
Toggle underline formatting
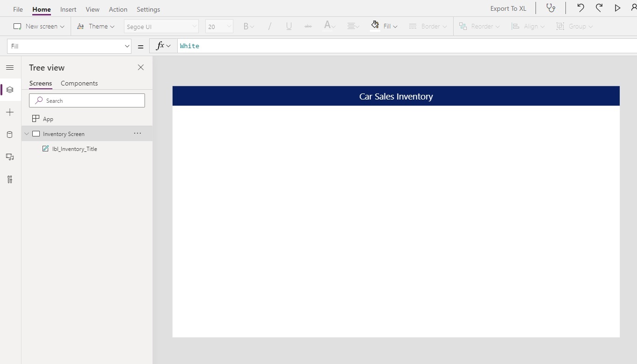point(289,26)
